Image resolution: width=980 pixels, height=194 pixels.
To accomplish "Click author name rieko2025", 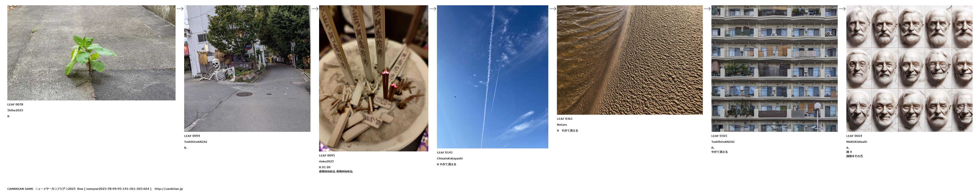I will tap(326, 162).
